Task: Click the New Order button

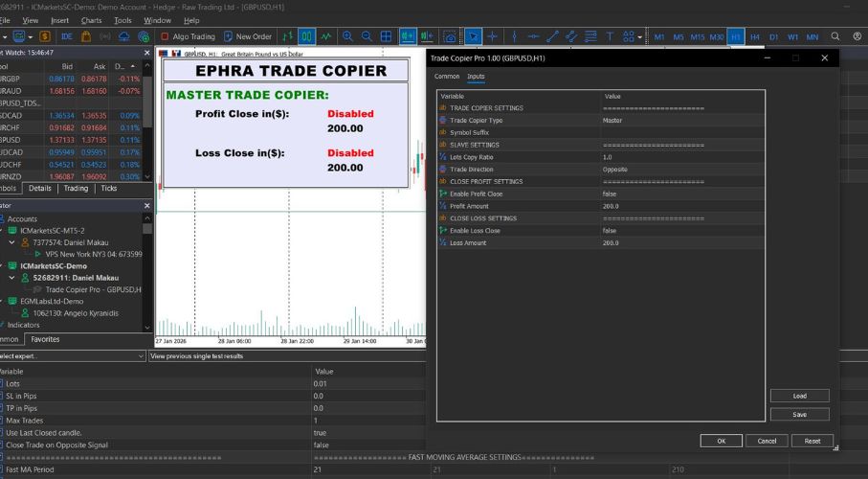Action: pos(248,36)
